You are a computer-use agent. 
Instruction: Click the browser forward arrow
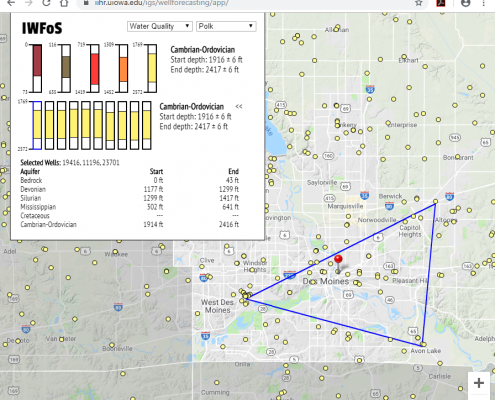29,3
